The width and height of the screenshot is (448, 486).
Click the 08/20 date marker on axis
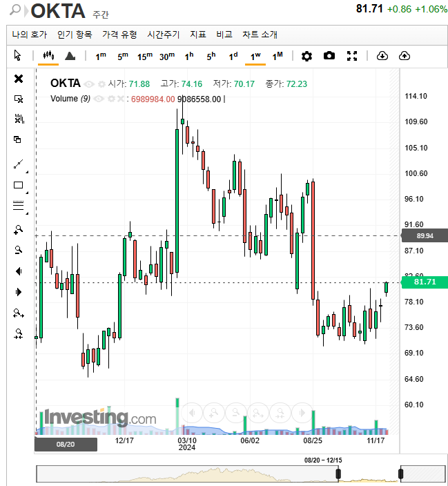[66, 444]
